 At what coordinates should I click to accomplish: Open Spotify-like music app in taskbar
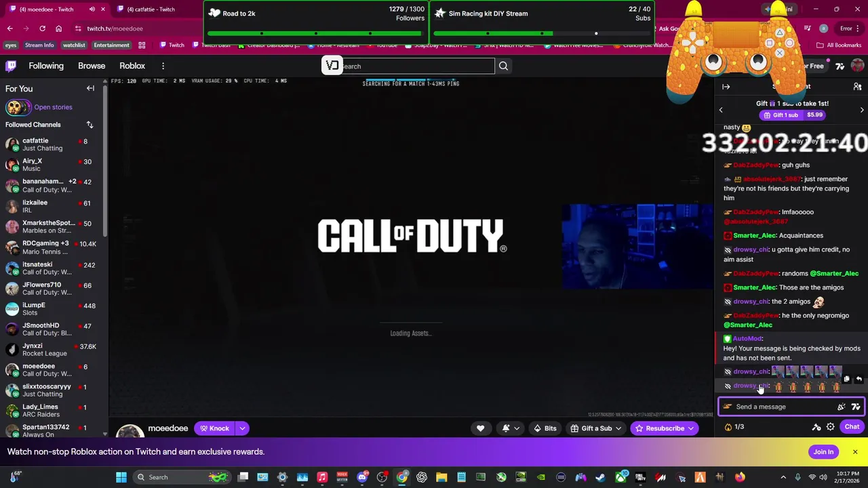(322, 477)
